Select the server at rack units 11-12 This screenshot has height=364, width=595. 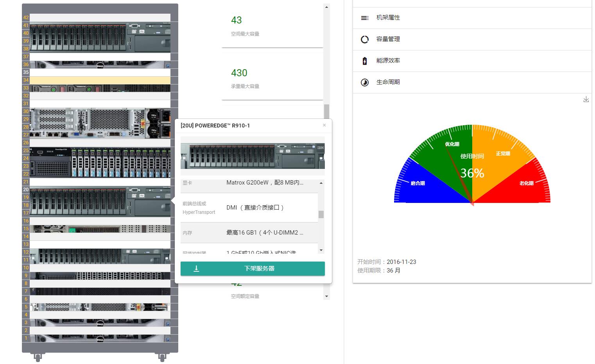pyautogui.click(x=100, y=256)
